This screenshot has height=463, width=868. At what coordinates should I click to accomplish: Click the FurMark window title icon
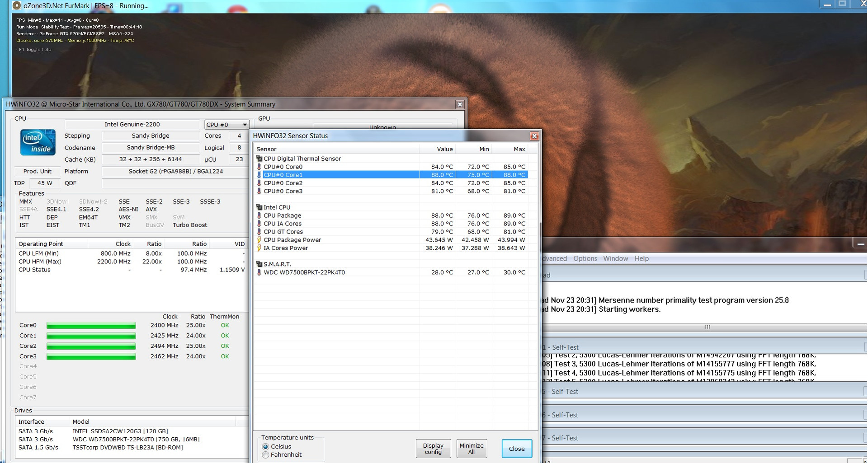pos(17,6)
